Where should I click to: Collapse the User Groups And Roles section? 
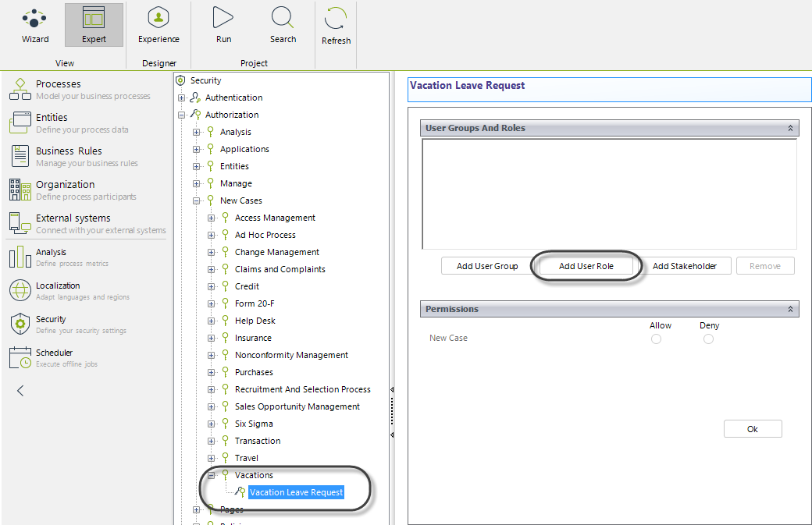790,128
